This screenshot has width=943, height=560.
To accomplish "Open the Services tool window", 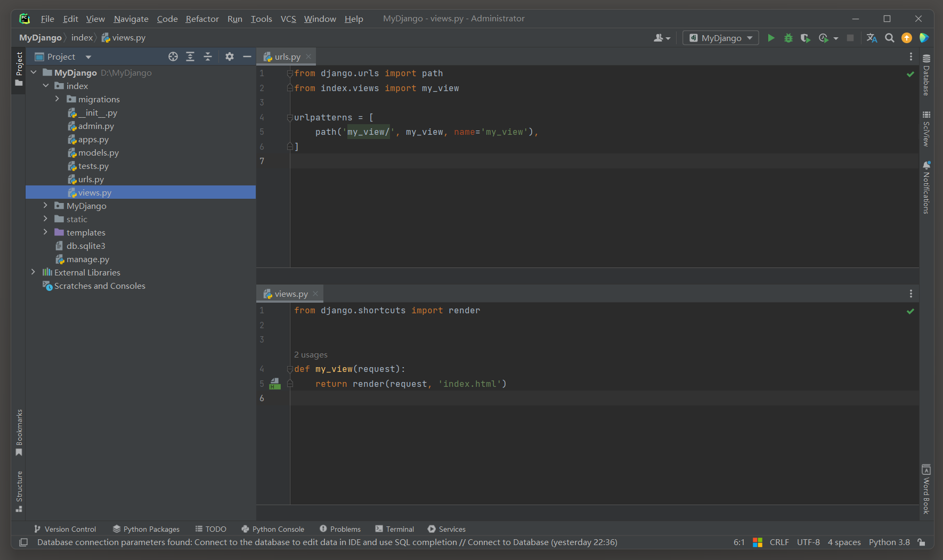I will (446, 529).
